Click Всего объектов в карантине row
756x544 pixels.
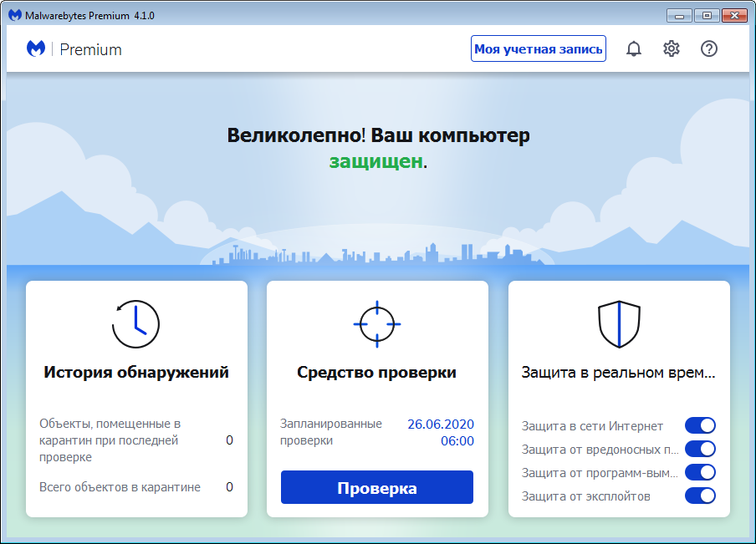(120, 487)
